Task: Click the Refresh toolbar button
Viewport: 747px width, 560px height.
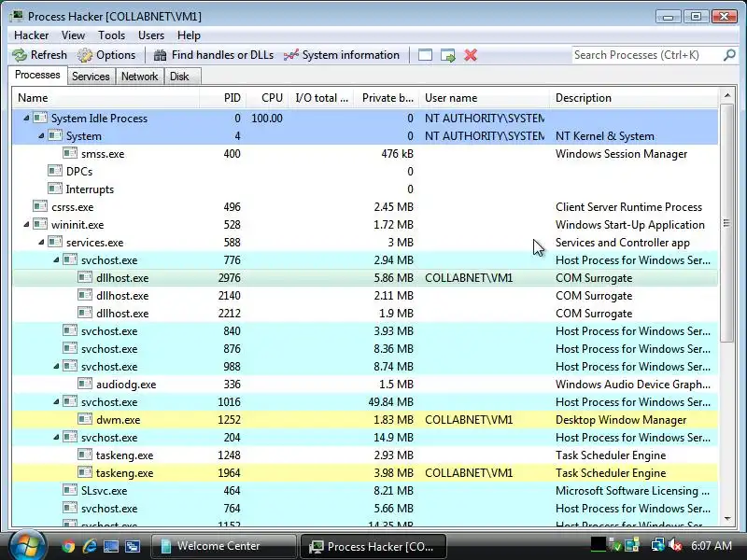Action: (39, 55)
